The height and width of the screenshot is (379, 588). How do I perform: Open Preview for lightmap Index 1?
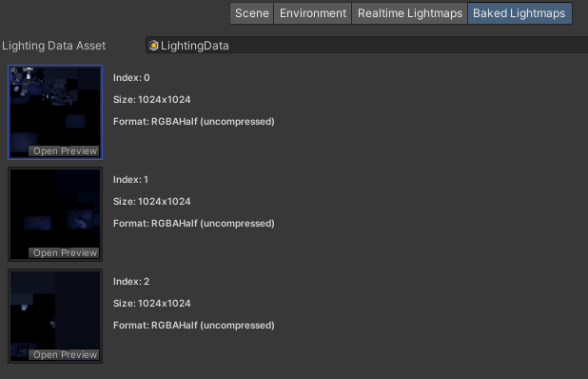[x=65, y=253]
